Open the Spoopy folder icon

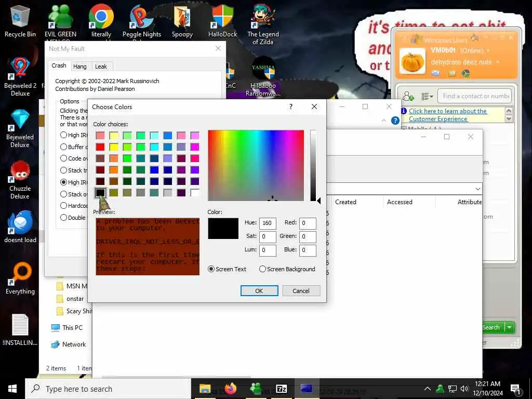[182, 21]
